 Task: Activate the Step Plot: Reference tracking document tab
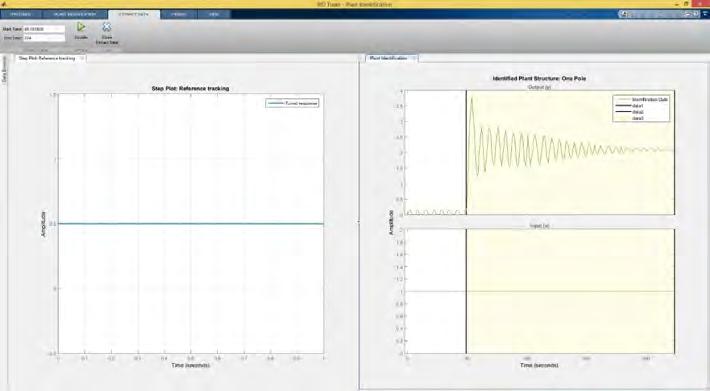47,58
